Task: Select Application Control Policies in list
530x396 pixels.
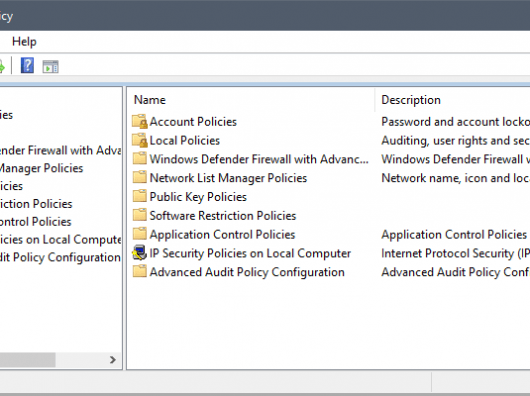Action: click(222, 234)
